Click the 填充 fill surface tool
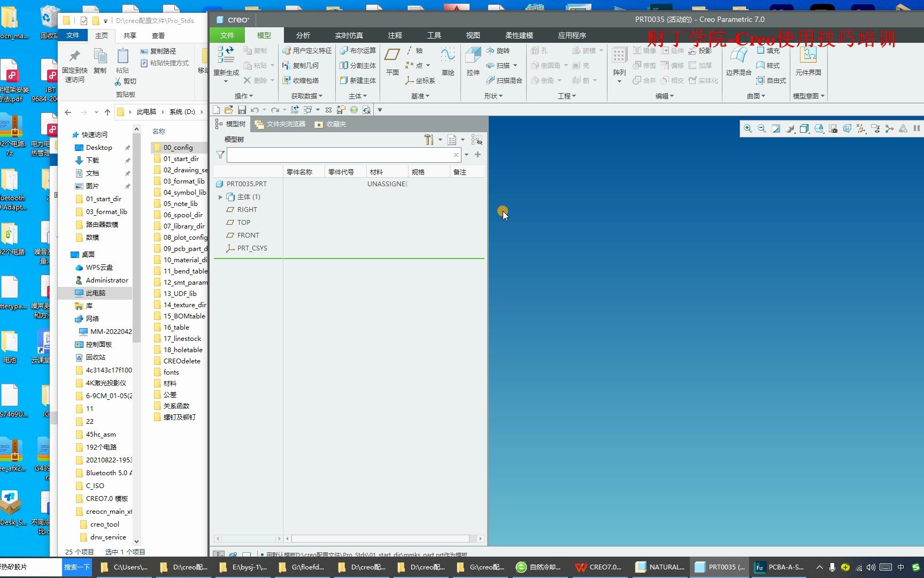 [768, 50]
